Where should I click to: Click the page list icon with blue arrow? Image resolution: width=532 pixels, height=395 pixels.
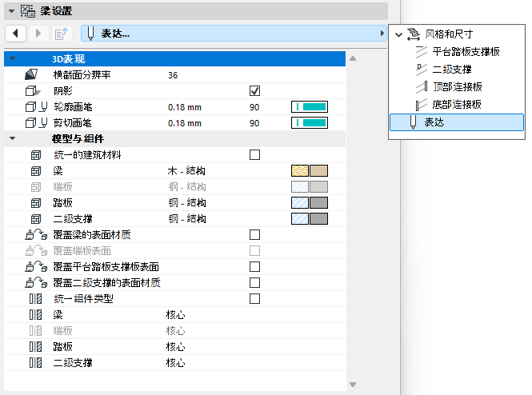62,34
